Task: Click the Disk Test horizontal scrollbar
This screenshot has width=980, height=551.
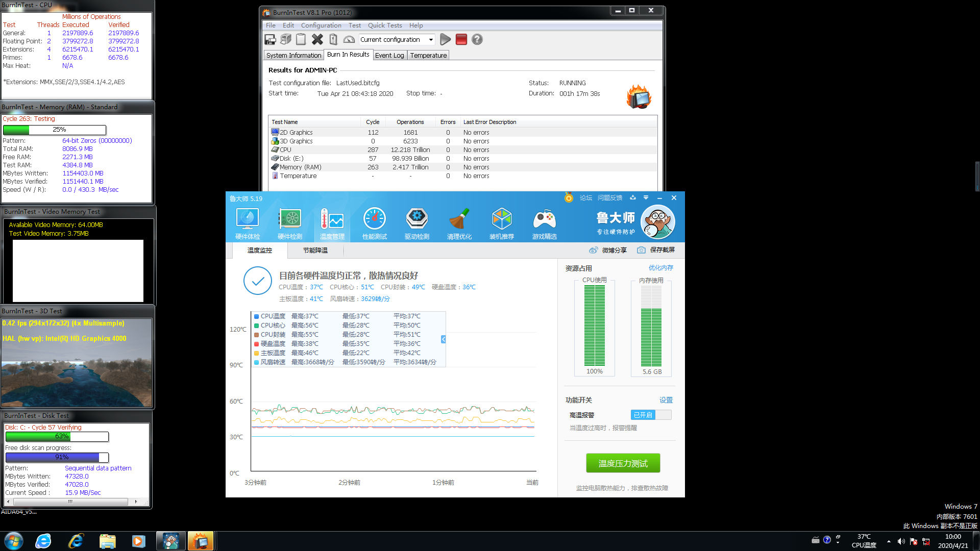Action: tap(71, 502)
